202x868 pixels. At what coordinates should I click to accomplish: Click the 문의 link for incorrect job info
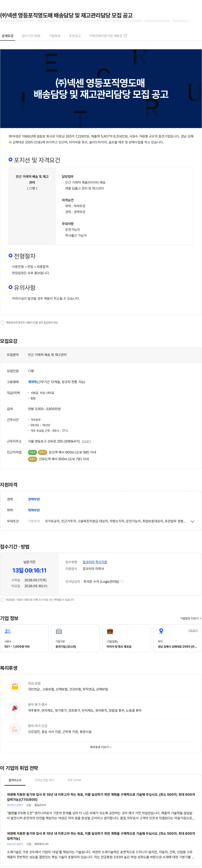tap(46, 322)
